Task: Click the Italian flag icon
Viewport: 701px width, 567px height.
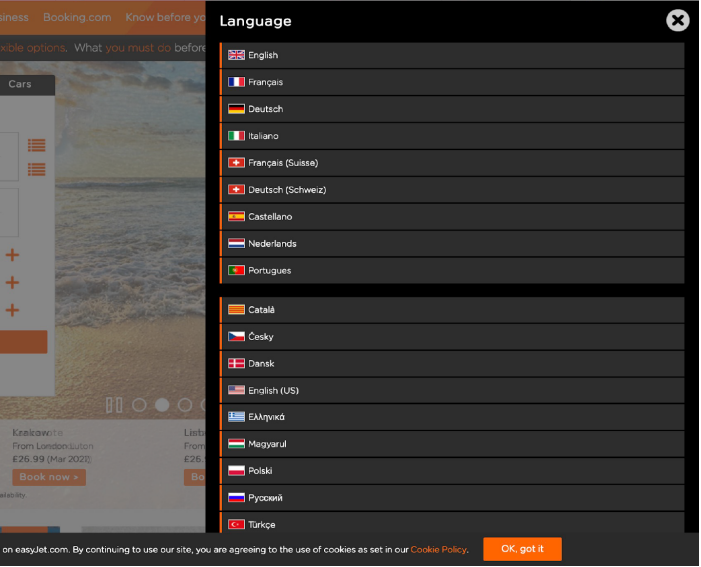Action: [x=236, y=135]
